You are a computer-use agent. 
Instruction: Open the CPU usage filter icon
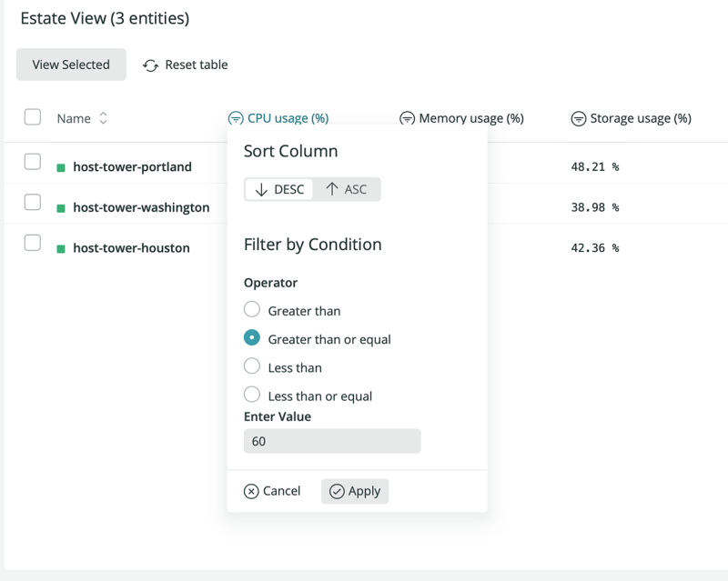click(x=236, y=119)
